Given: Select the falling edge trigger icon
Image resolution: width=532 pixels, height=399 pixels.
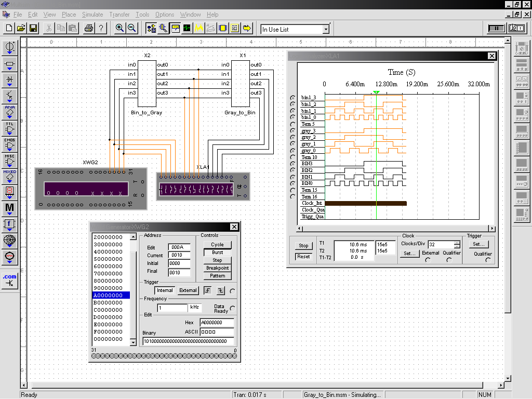Looking at the screenshot, I should (x=220, y=290).
